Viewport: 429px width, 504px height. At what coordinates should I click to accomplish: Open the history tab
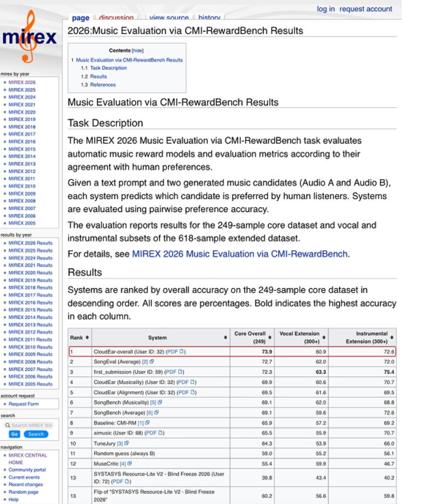pyautogui.click(x=210, y=18)
